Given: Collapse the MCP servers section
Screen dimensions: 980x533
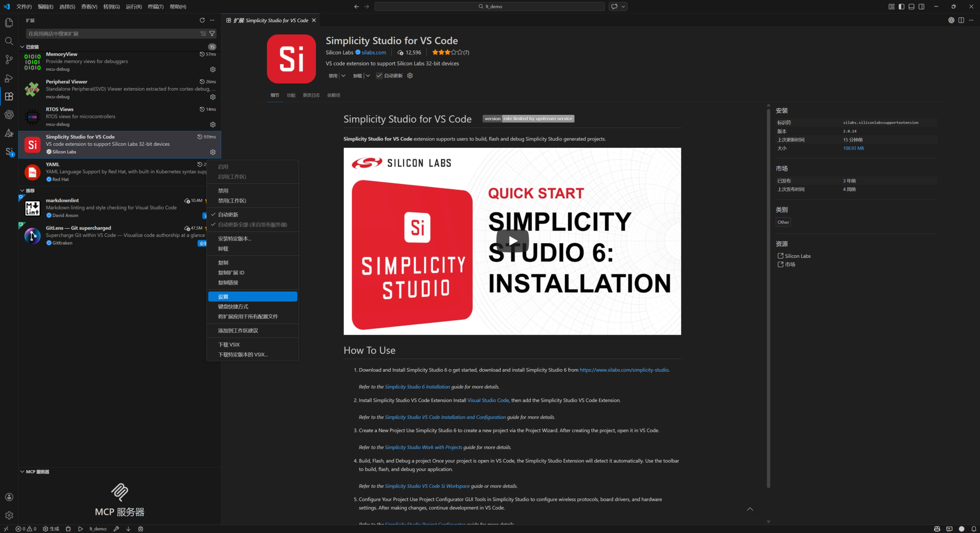Looking at the screenshot, I should tap(22, 472).
